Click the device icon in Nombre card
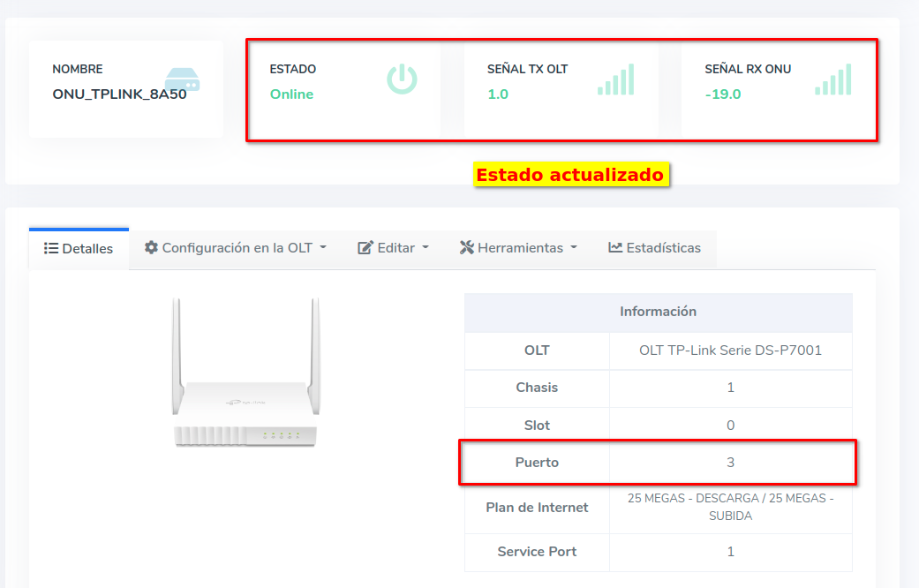The image size is (919, 588). [182, 79]
